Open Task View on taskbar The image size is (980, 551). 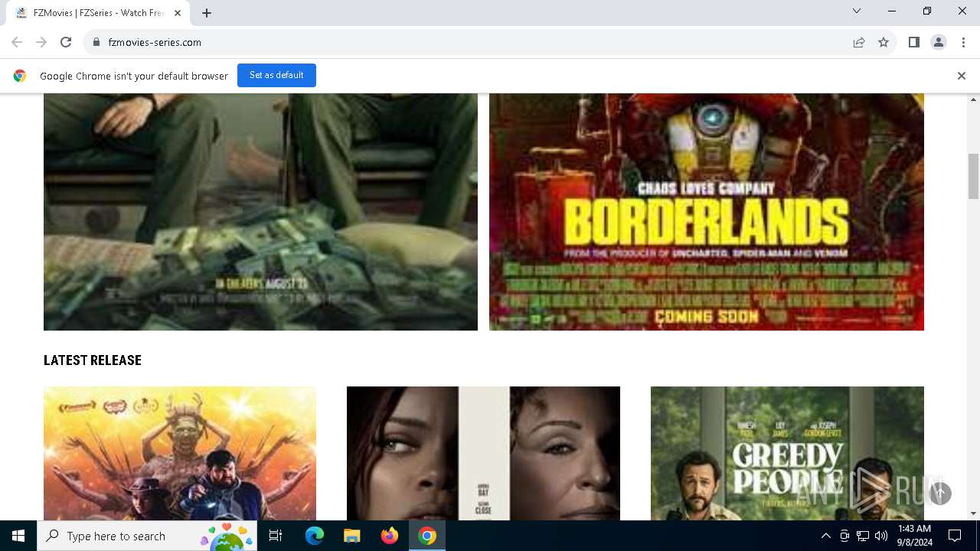point(276,536)
